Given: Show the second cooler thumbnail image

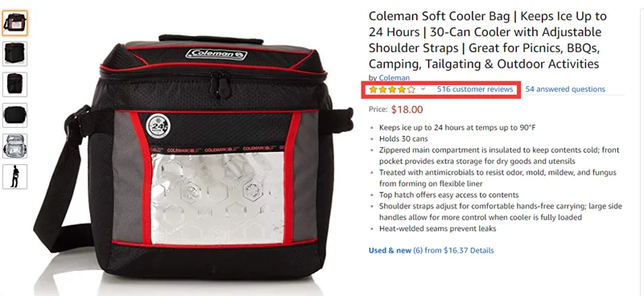Looking at the screenshot, I should point(15,54).
